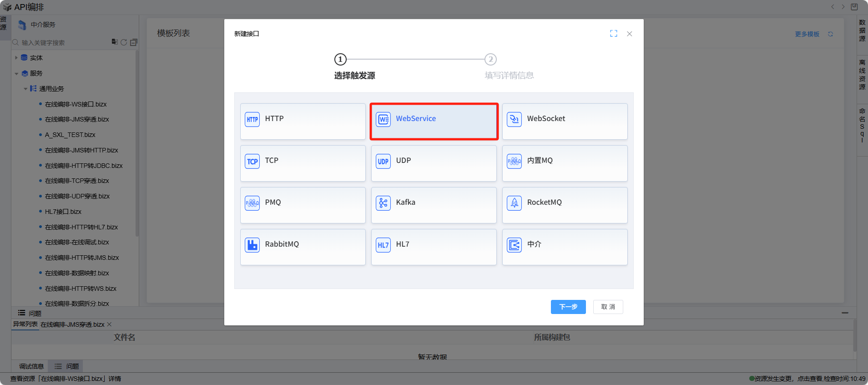The height and width of the screenshot is (385, 868).
Task: Select the PMQ trigger option
Action: pyautogui.click(x=303, y=205)
